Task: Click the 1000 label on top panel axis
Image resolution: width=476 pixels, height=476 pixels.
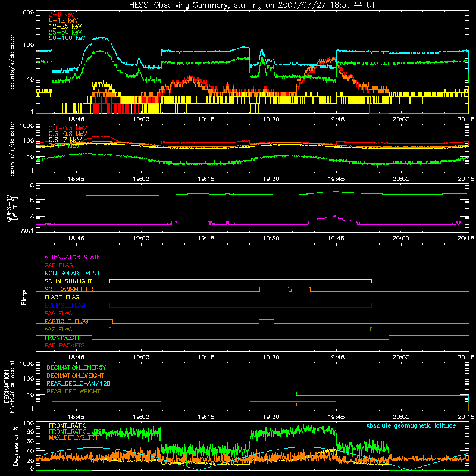Action: point(26,12)
